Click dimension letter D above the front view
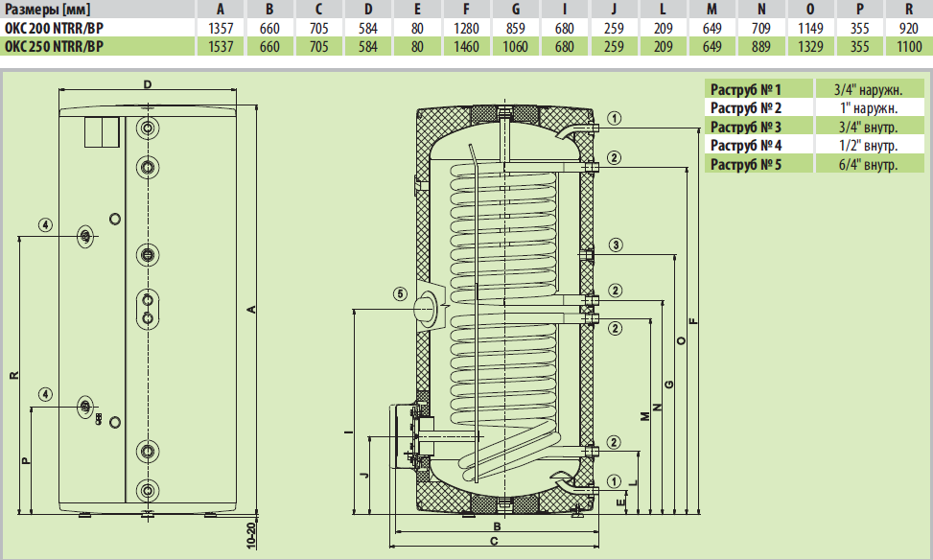 pos(148,85)
